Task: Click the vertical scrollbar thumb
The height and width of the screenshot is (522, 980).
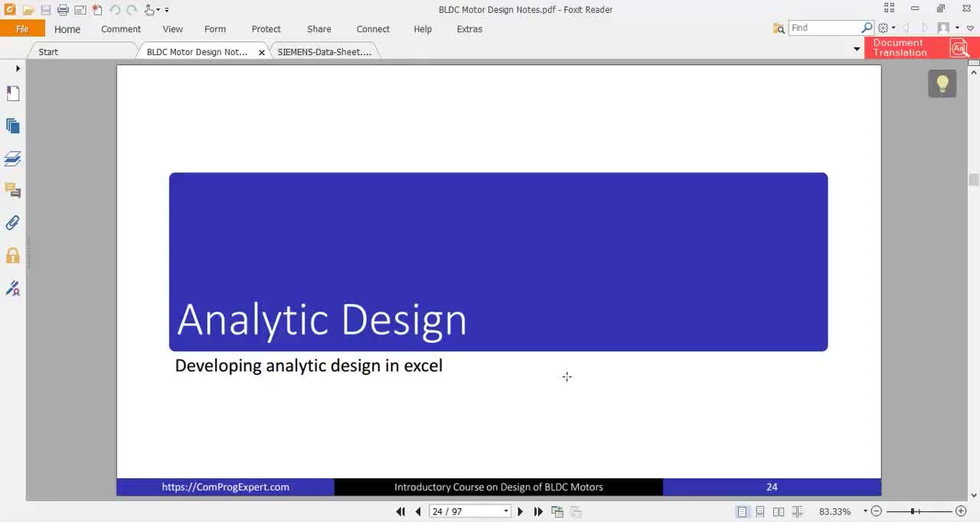Action: (x=974, y=180)
